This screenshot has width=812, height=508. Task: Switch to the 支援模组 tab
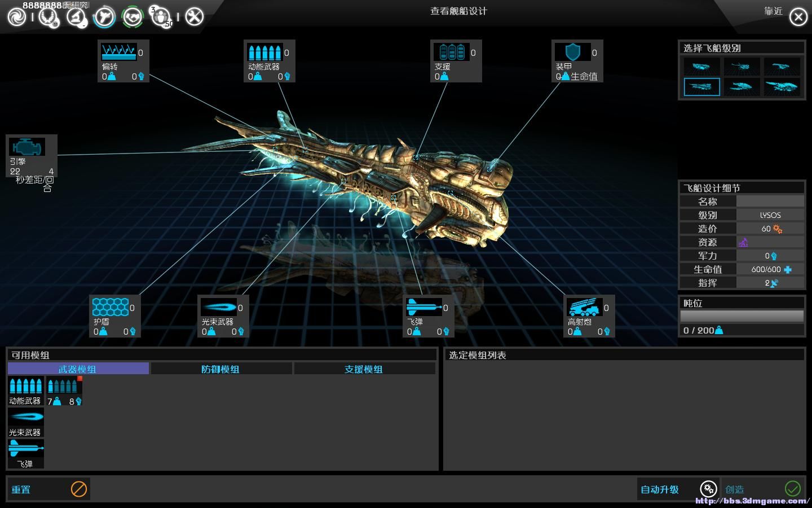point(365,369)
